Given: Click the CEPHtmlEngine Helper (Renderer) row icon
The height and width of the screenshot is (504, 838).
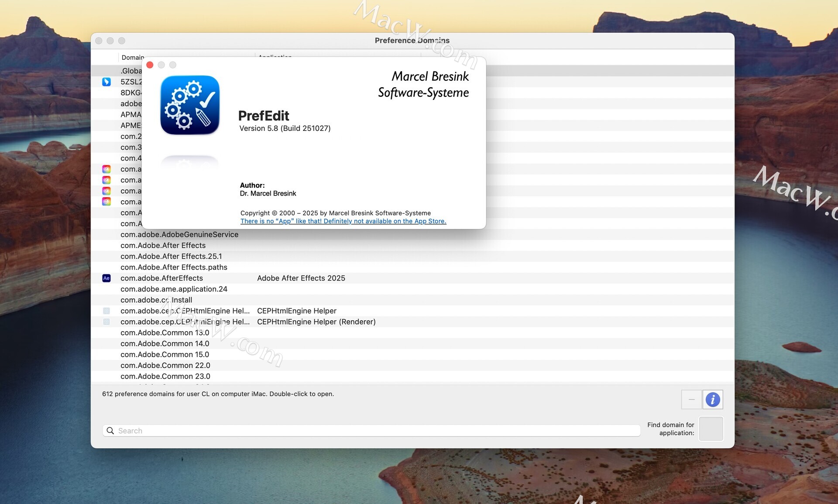Looking at the screenshot, I should (x=106, y=322).
